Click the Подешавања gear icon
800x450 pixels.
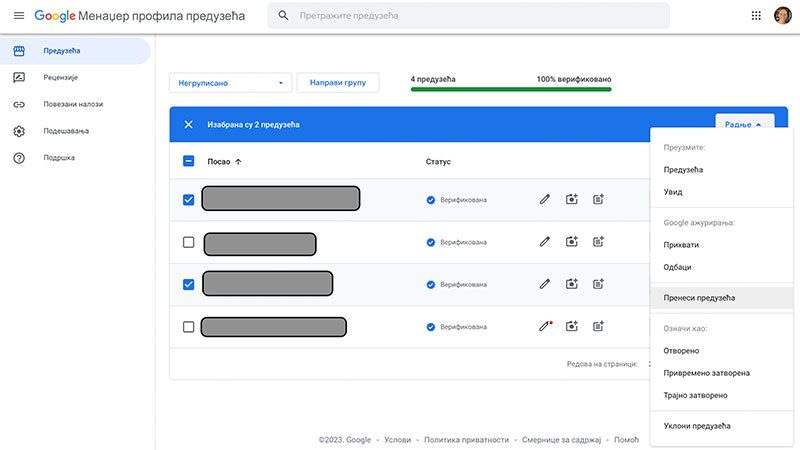(x=19, y=131)
